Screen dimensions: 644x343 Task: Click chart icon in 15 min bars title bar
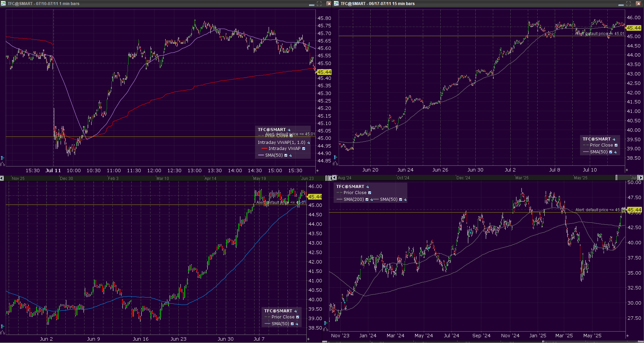(336, 4)
